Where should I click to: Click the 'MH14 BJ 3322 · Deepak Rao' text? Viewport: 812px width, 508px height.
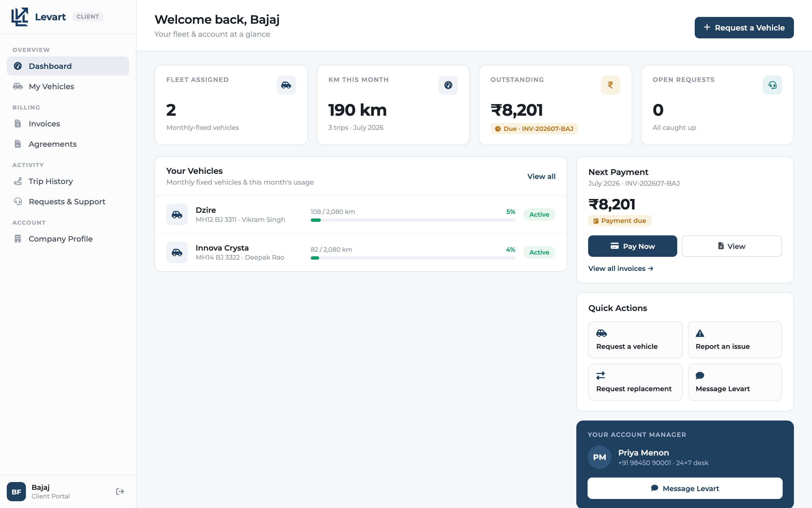click(240, 257)
